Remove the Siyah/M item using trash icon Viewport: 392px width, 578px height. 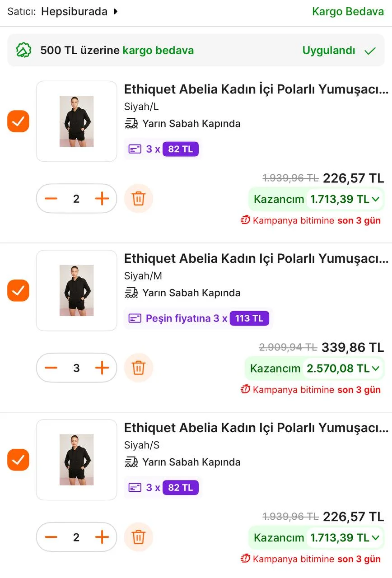(x=139, y=368)
